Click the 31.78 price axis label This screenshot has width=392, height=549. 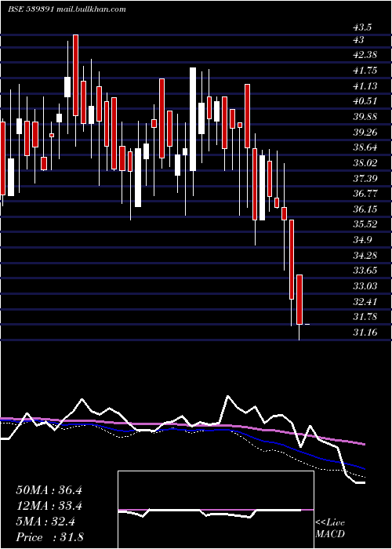click(365, 317)
